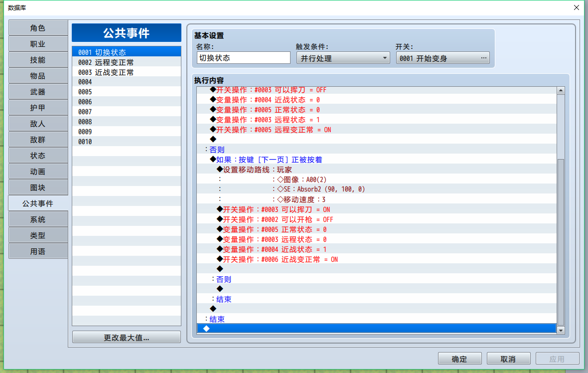Click scrollbar up arrow in 执行内容
The width and height of the screenshot is (588, 373).
[561, 90]
